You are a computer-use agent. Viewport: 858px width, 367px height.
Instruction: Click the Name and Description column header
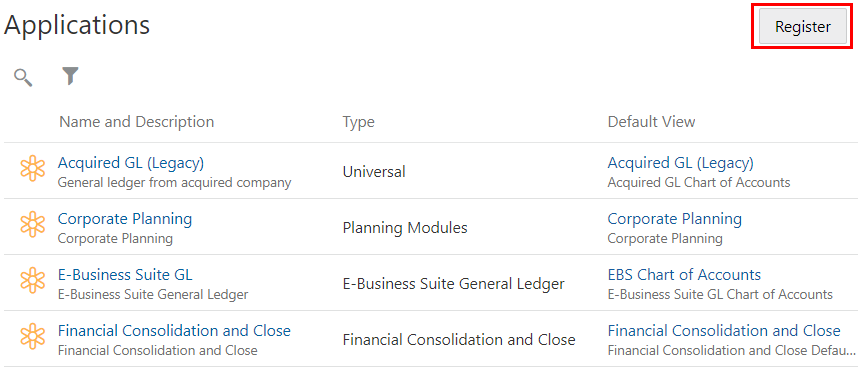click(x=136, y=121)
